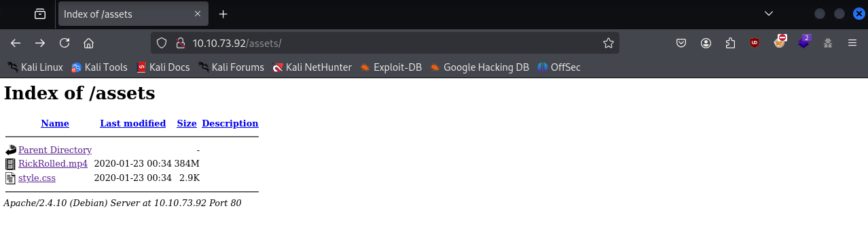This screenshot has height=249, width=868.
Task: Open the Firefox account profile icon
Action: coord(706,43)
